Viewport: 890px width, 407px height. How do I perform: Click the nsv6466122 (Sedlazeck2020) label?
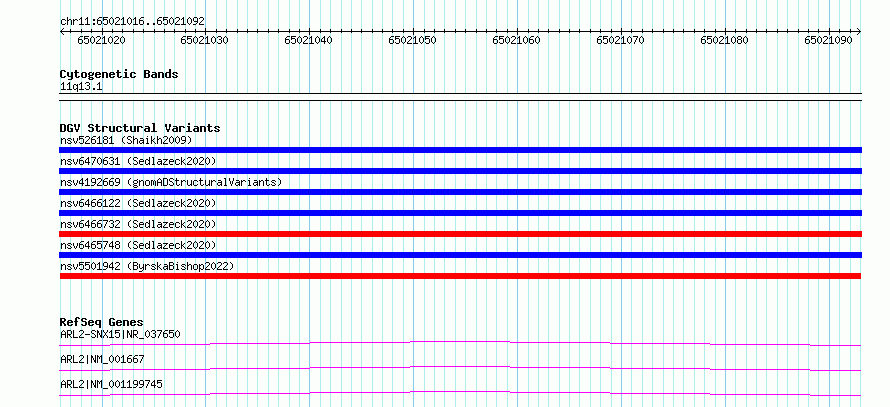tap(138, 203)
